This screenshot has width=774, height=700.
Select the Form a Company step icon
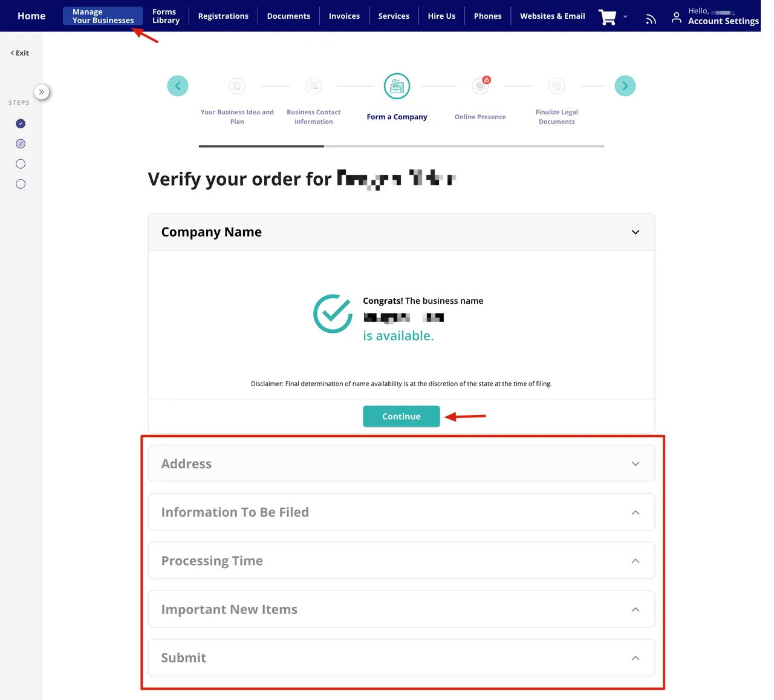click(x=397, y=86)
